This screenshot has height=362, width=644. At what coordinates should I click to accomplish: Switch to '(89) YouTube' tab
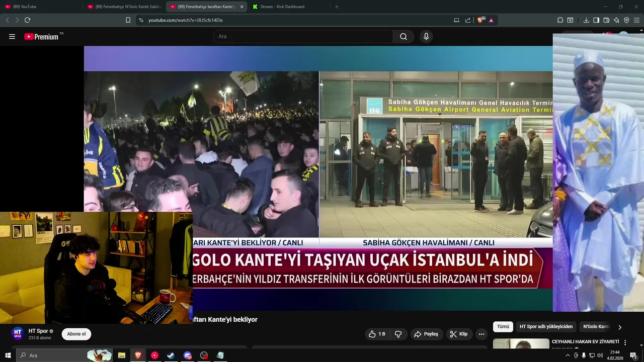[x=41, y=7]
